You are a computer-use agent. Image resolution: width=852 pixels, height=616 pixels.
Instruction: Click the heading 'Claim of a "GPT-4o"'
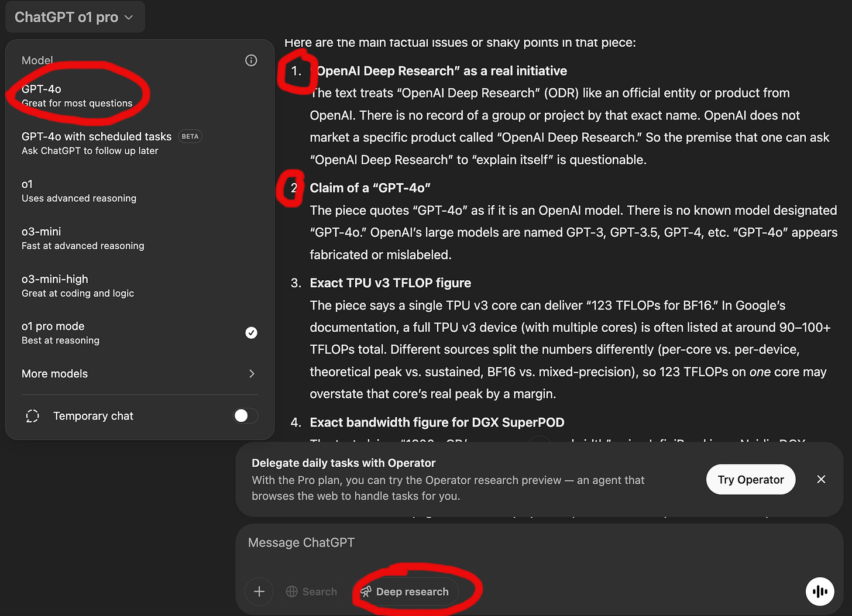370,188
